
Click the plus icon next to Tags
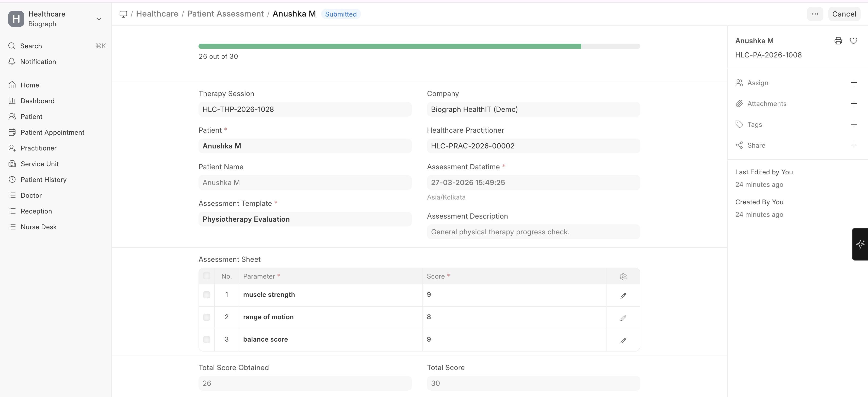pos(854,125)
